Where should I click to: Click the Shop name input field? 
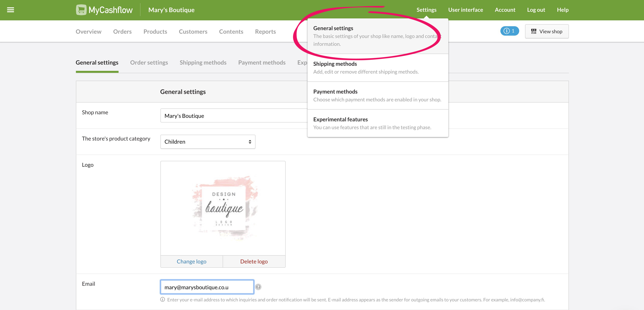pos(234,116)
